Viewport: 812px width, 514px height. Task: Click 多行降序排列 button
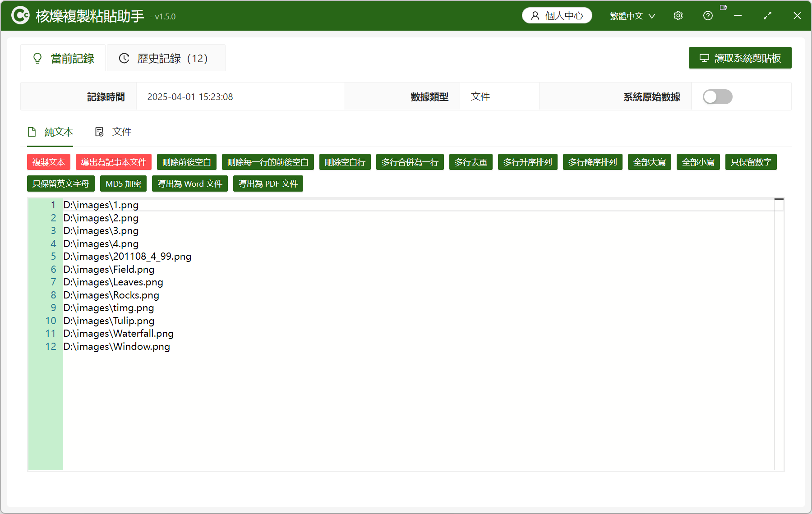(593, 162)
